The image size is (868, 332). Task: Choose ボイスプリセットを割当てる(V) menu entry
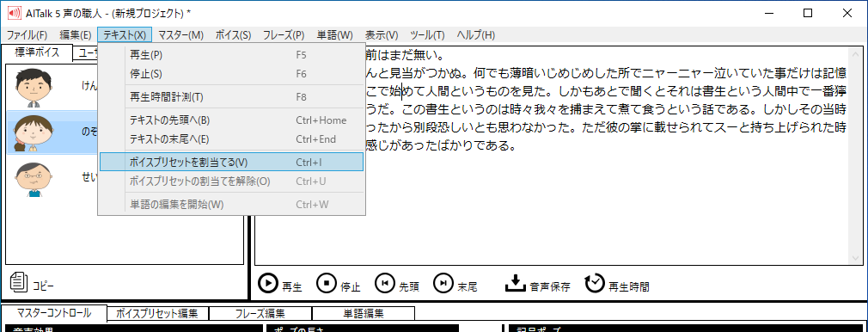click(231, 162)
